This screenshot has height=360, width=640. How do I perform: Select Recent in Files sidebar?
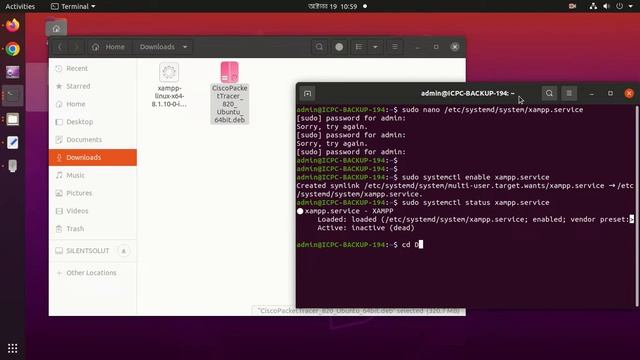click(93, 69)
